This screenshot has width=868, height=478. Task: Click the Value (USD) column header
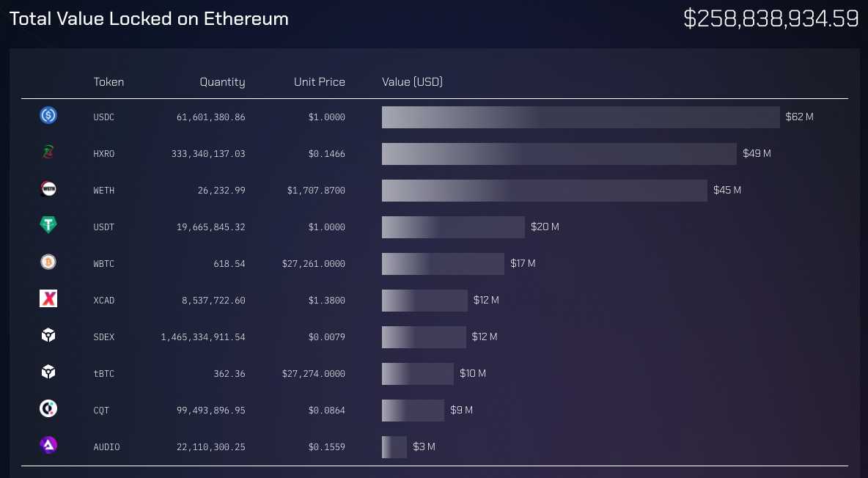tap(412, 82)
